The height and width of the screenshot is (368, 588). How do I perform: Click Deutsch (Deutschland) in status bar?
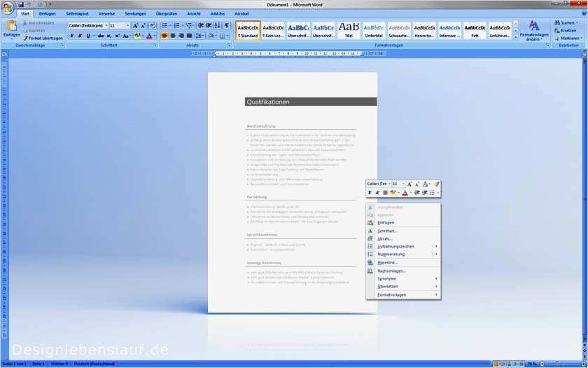click(94, 364)
